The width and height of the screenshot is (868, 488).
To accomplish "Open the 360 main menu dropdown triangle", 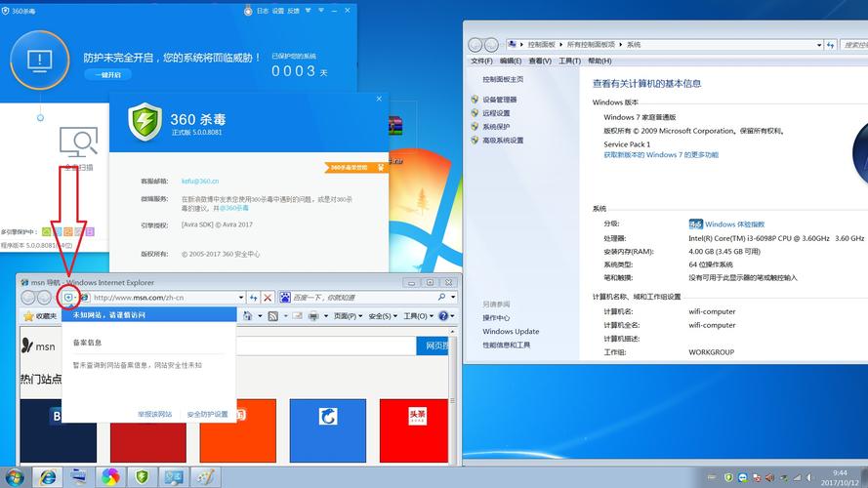I will (x=321, y=11).
